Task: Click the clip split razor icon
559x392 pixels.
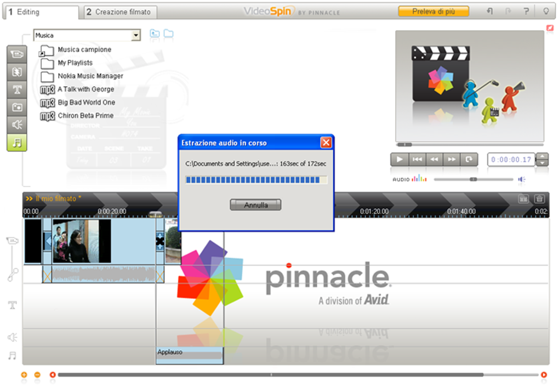Action: [x=523, y=199]
